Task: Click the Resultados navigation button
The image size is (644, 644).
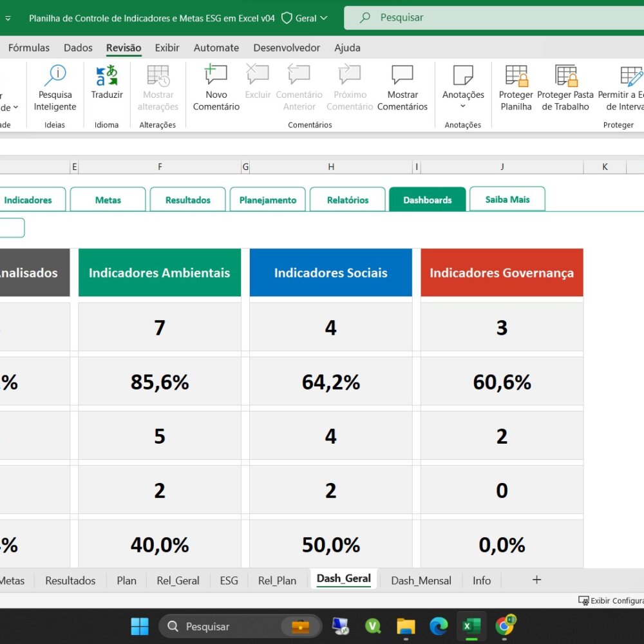Action: click(x=187, y=200)
